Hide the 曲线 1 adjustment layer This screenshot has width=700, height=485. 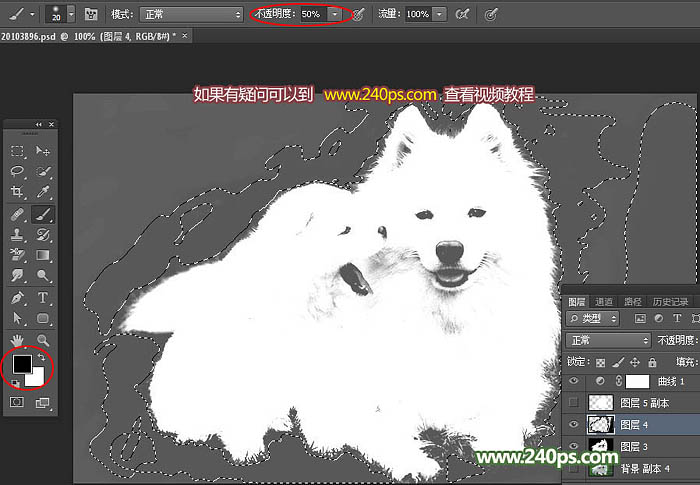pos(573,381)
